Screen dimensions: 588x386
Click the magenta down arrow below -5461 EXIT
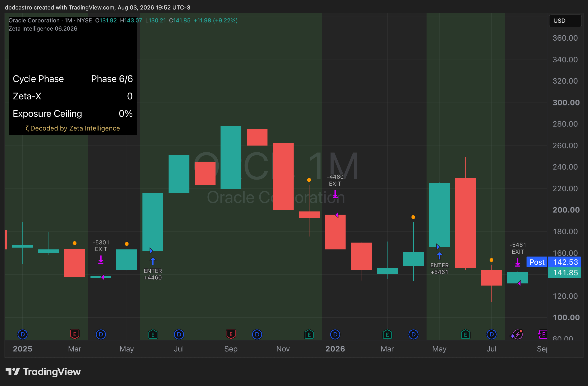[x=518, y=262]
